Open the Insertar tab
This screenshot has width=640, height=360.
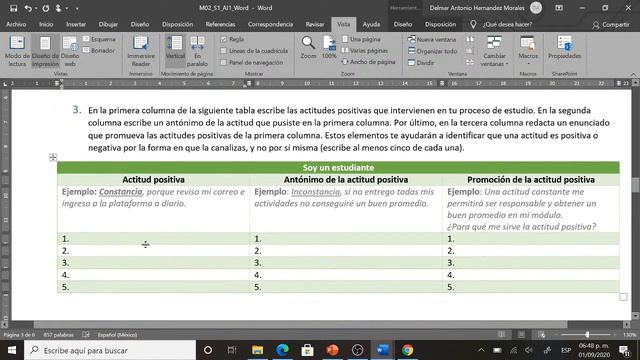[x=76, y=24]
